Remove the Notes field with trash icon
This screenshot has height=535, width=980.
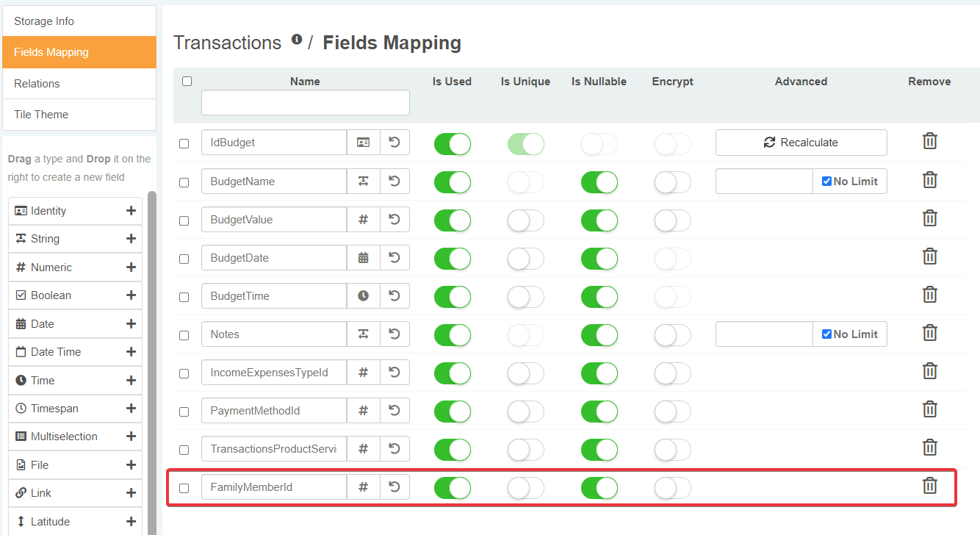coord(929,333)
